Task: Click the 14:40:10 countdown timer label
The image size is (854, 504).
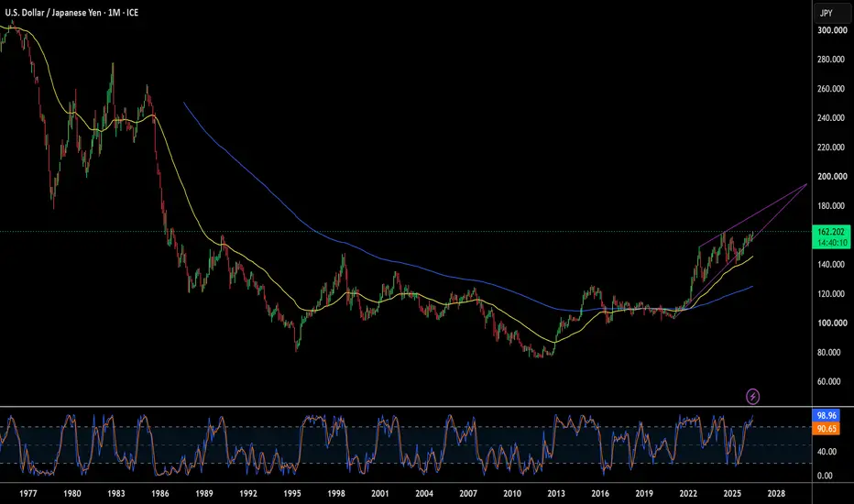Action: (x=831, y=243)
